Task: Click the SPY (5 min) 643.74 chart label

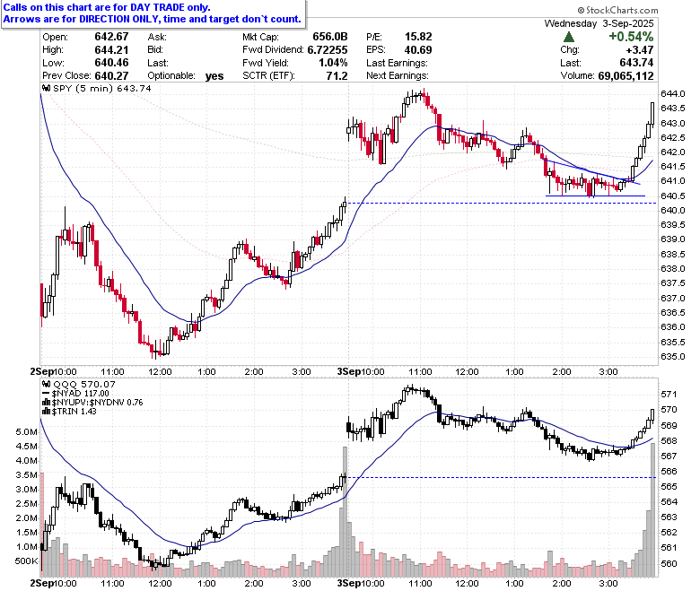Action: pos(102,88)
